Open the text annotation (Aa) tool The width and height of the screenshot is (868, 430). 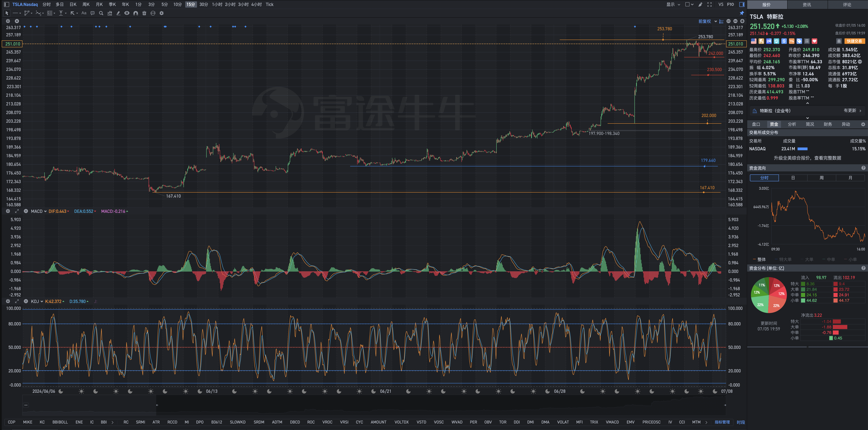point(84,13)
